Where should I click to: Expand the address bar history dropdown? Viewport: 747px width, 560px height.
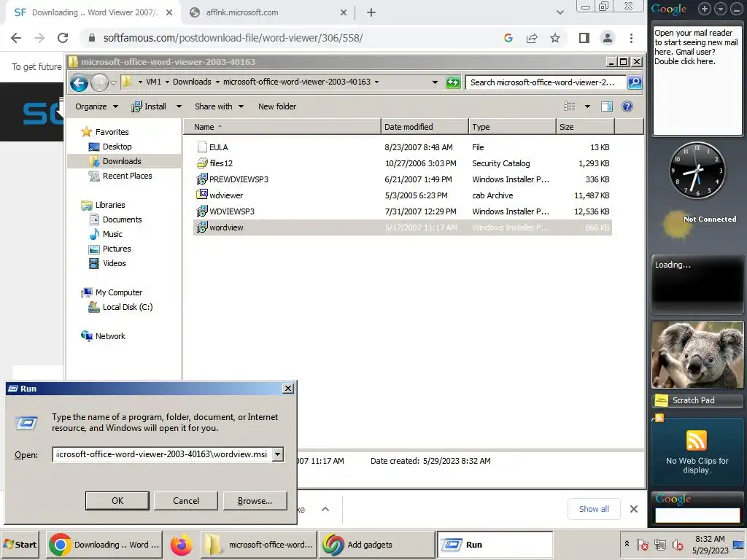tap(435, 82)
